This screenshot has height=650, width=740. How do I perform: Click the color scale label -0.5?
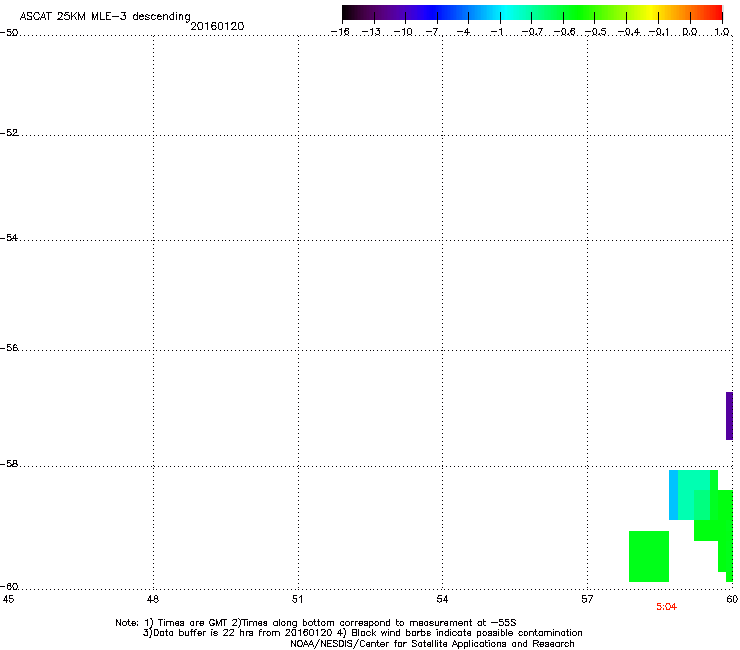596,32
